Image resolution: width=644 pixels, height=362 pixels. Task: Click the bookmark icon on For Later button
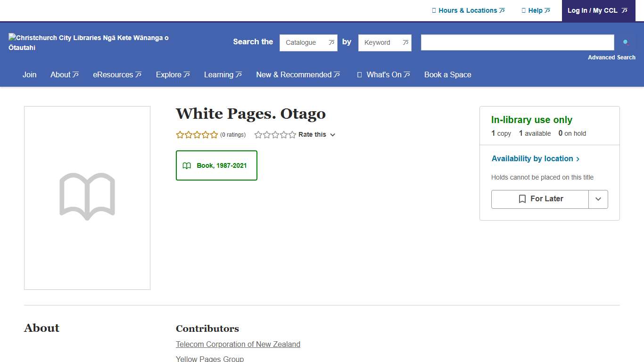[x=521, y=199]
